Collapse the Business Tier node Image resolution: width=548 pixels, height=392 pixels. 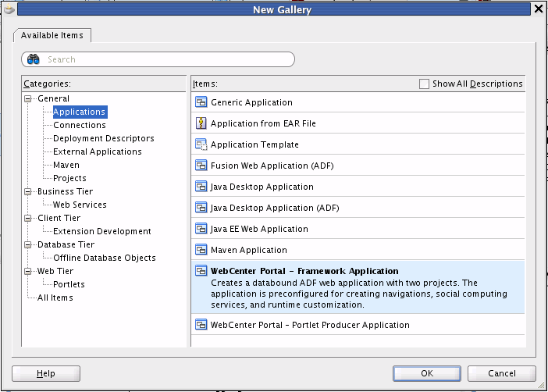pos(27,191)
